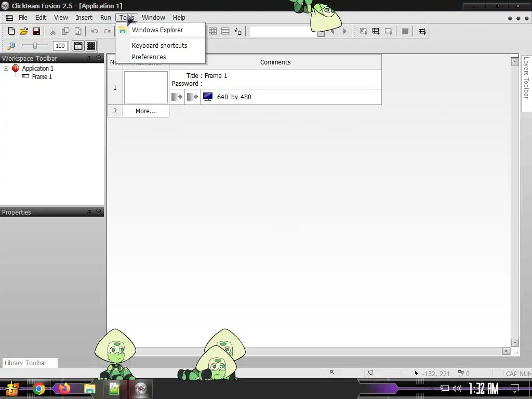The height and width of the screenshot is (399, 532).
Task: Click the zoom value field showing 100
Action: pos(60,46)
